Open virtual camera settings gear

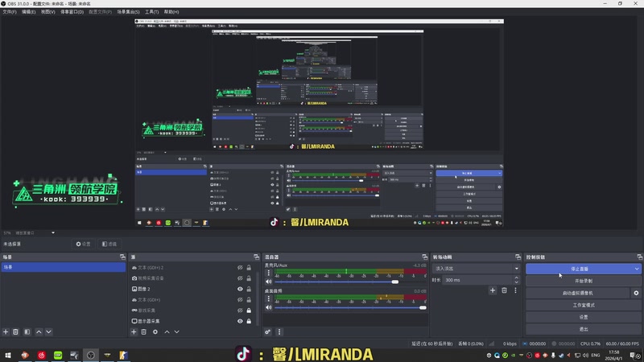pyautogui.click(x=636, y=293)
